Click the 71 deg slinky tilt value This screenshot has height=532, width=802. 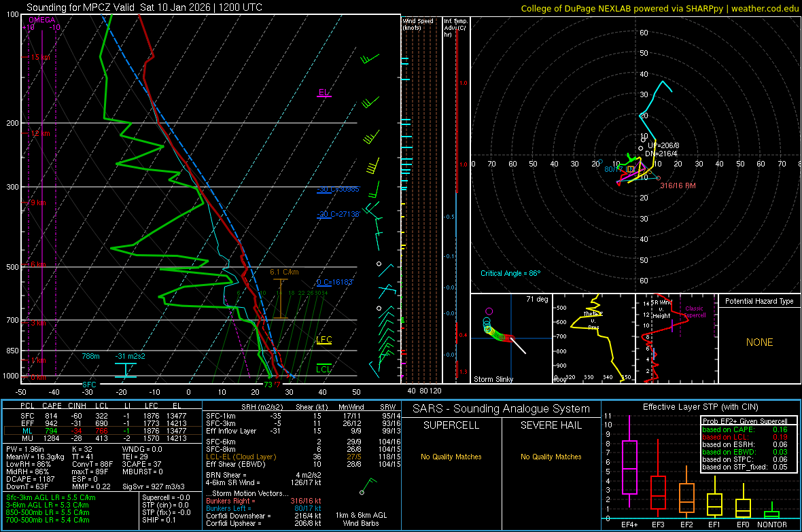537,299
